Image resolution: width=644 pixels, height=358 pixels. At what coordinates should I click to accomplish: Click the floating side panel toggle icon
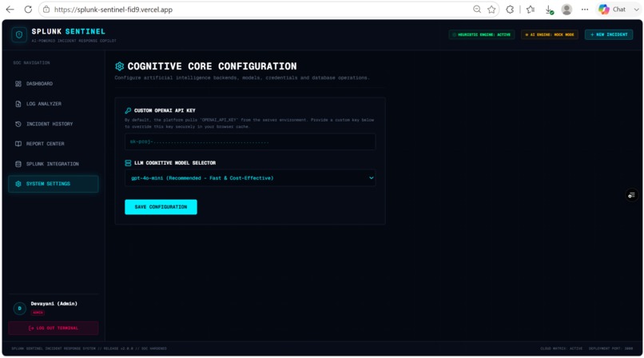632,195
